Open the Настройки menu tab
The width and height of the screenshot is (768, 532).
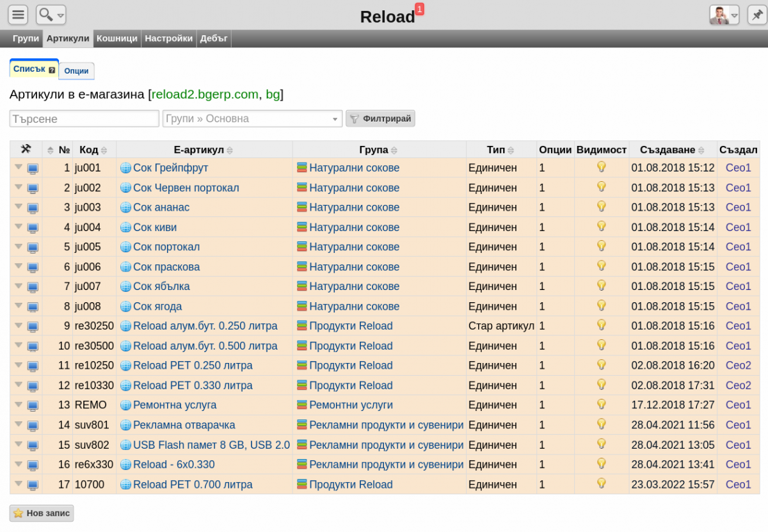pos(169,38)
